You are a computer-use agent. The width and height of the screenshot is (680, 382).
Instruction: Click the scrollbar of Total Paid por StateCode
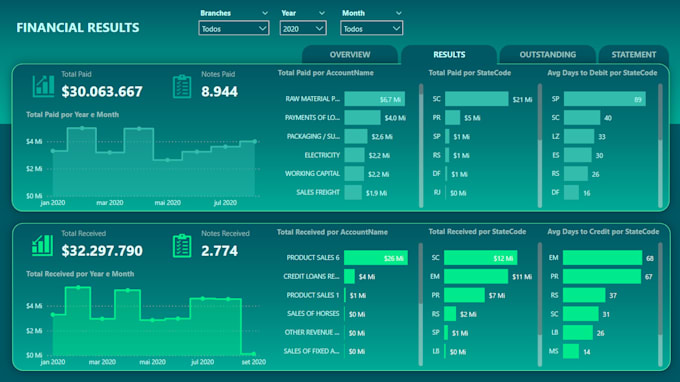coord(540,146)
